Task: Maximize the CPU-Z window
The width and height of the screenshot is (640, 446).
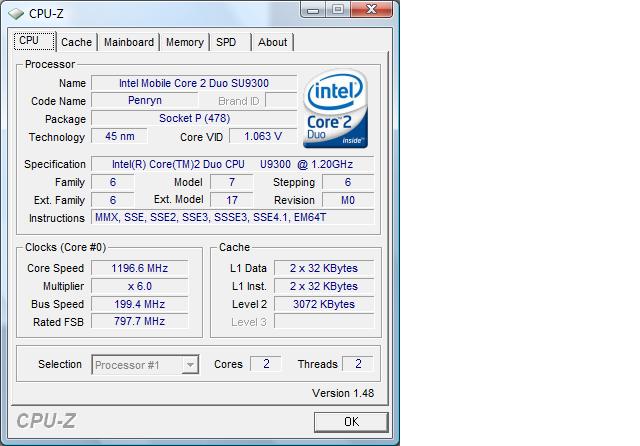Action: click(x=338, y=9)
